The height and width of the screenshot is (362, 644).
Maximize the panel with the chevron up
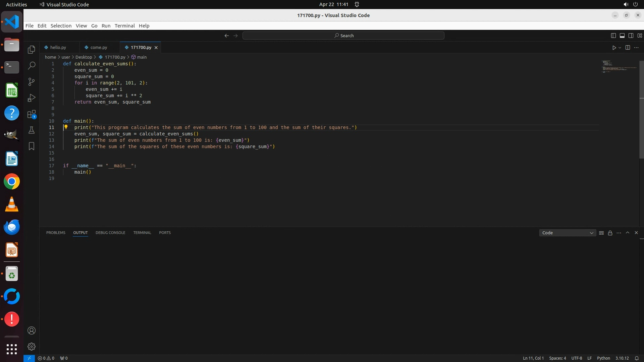628,233
